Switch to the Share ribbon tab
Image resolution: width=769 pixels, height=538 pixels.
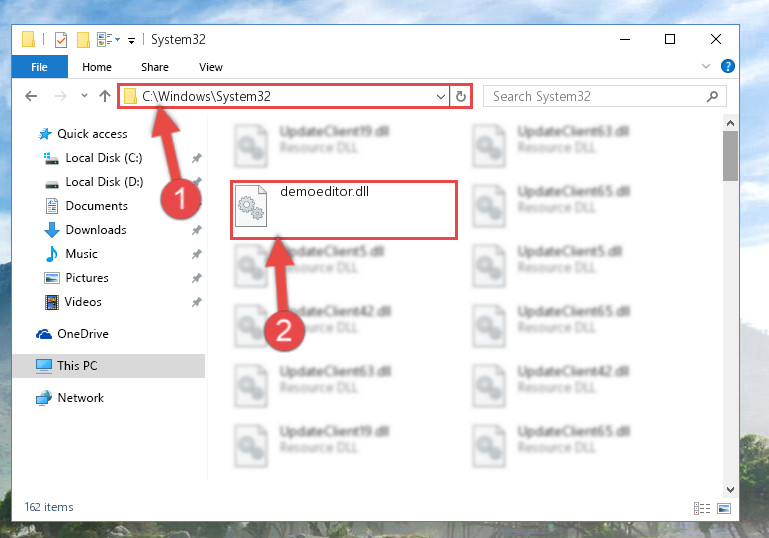154,67
